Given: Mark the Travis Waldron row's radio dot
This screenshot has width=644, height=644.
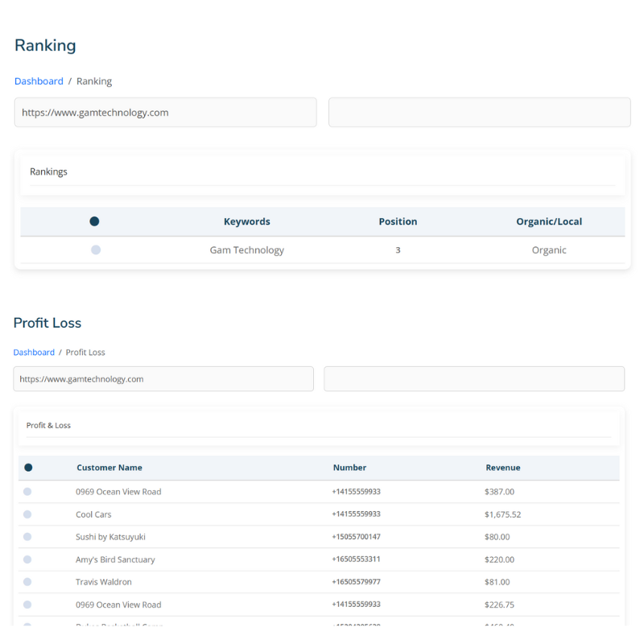Looking at the screenshot, I should coord(27,582).
